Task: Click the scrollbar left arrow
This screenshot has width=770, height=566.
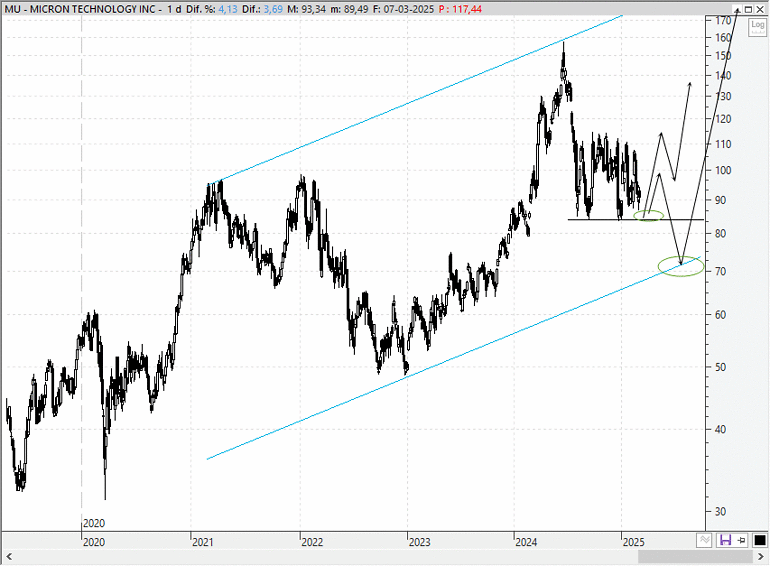Action: [9, 556]
